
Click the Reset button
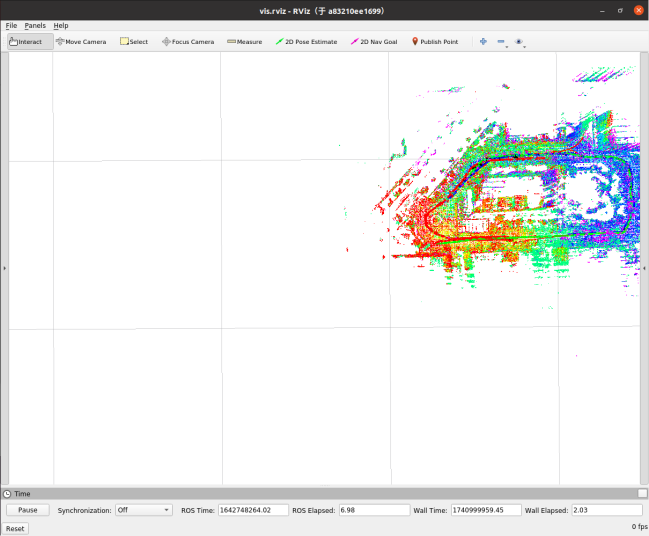(15, 529)
